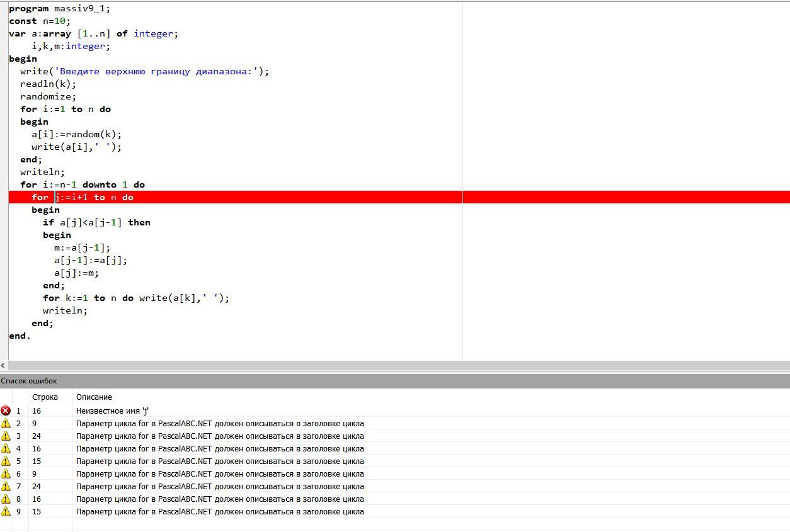Click the warning icon in error row 8
Screen dimensions: 790x532
click(6, 499)
